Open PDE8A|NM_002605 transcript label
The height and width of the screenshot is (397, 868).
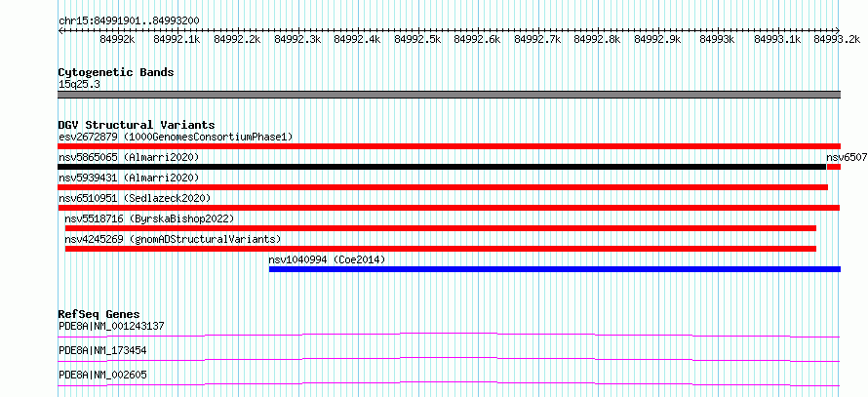[102, 375]
